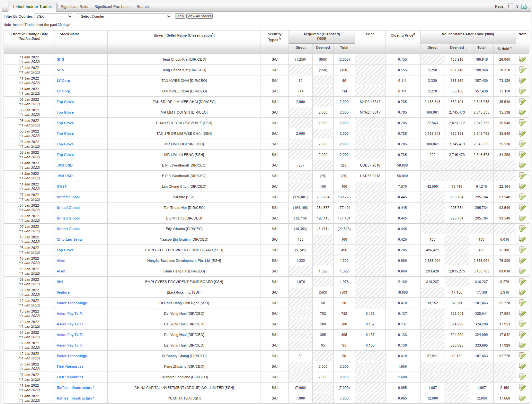Open the Chip Eng Seng stock link
The image size is (532, 404).
pyautogui.click(x=69, y=239)
